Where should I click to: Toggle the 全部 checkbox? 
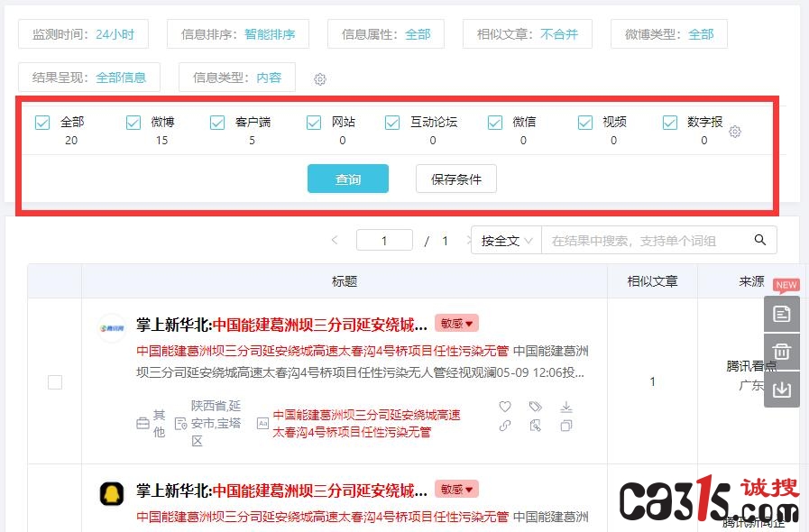[42, 123]
